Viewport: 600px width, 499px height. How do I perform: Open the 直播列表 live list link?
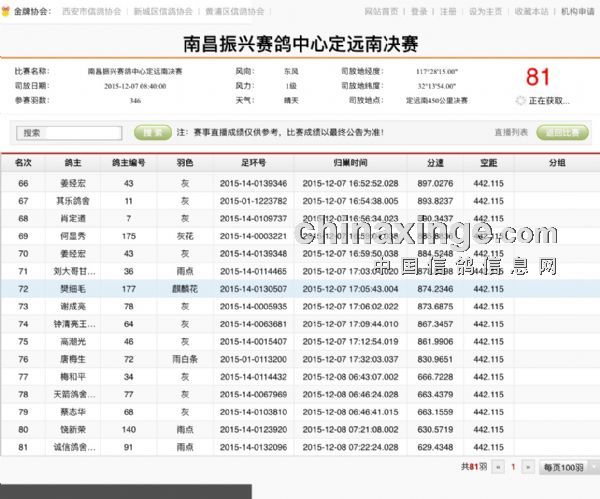click(x=510, y=132)
